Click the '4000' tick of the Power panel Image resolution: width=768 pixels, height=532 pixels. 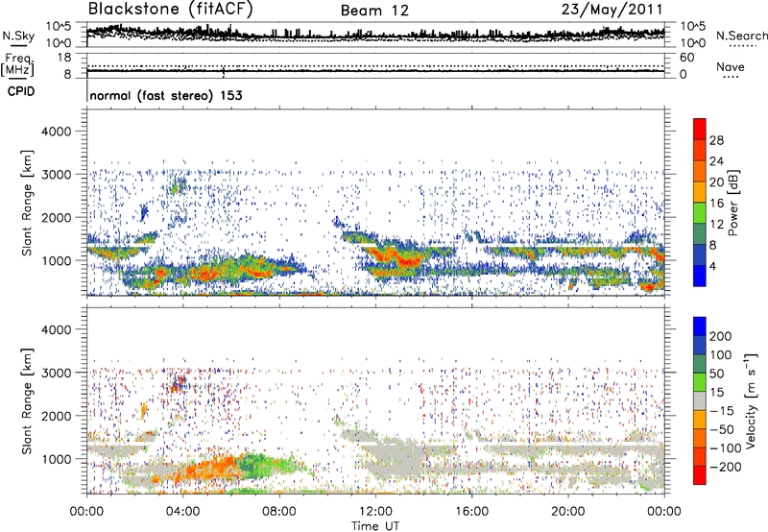click(x=56, y=132)
